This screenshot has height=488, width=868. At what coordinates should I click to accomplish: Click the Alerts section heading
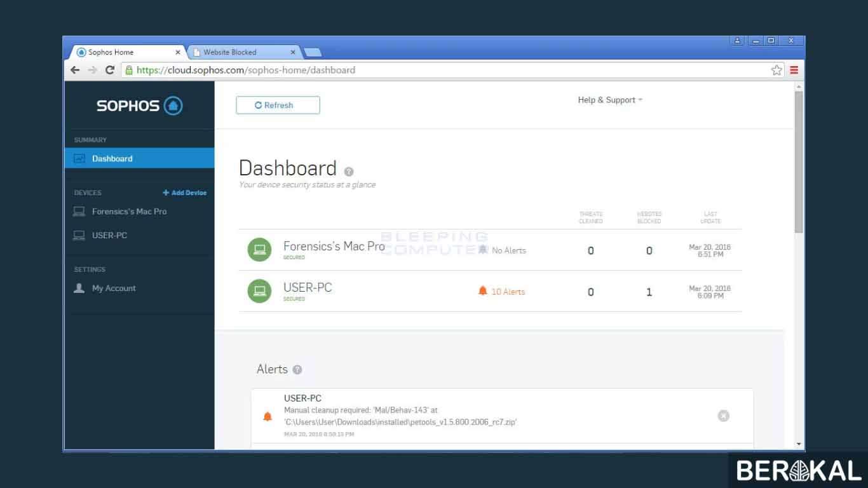(272, 369)
